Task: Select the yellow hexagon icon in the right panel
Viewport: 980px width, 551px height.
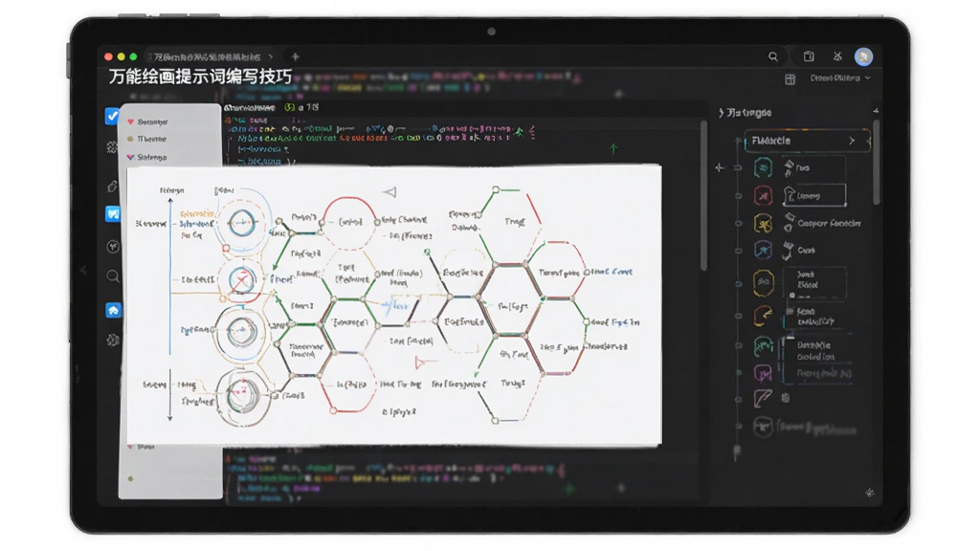Action: pyautogui.click(x=763, y=282)
